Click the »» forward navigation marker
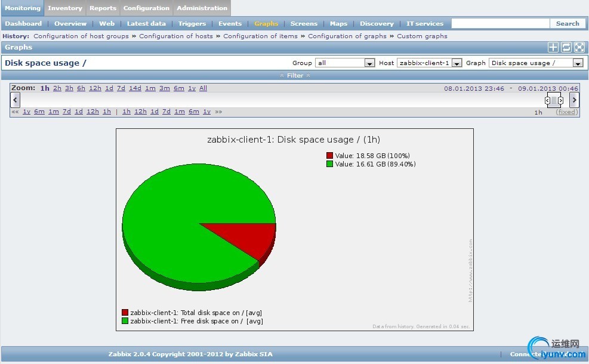The height and width of the screenshot is (364, 589). point(218,112)
